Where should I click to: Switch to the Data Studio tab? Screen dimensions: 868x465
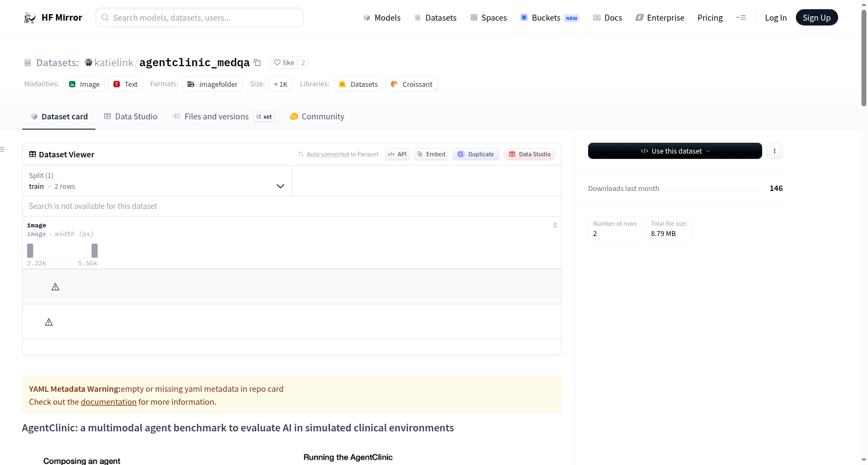(x=131, y=117)
